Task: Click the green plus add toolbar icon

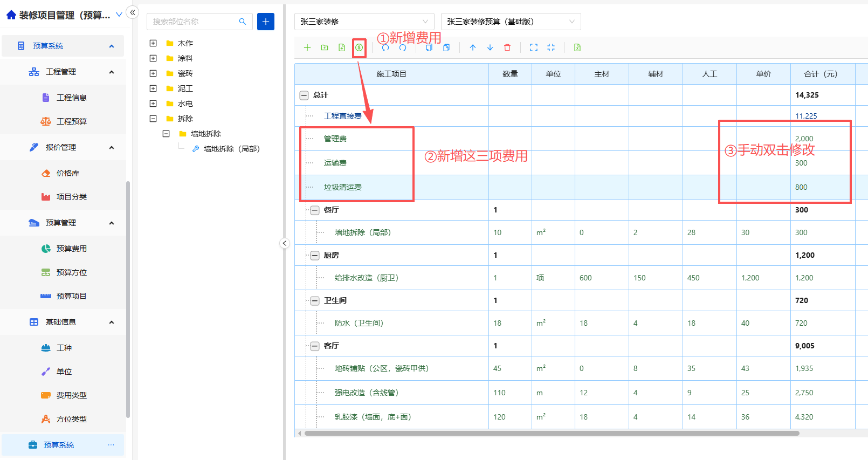Action: pyautogui.click(x=307, y=47)
